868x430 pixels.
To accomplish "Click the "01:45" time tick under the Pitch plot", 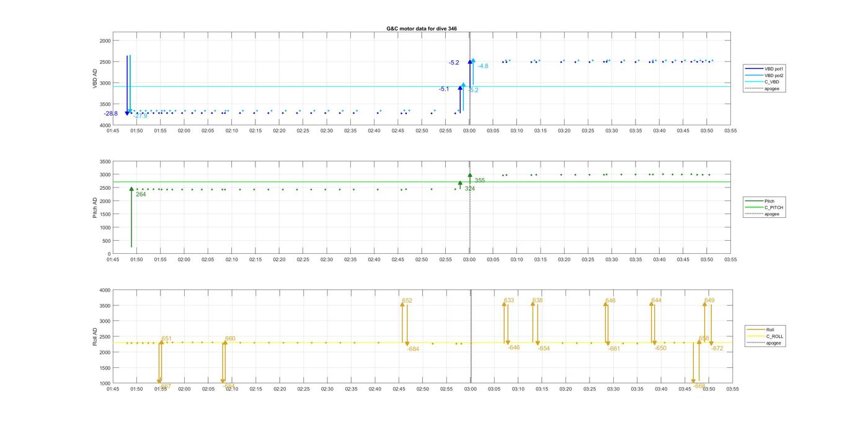I will [113, 260].
